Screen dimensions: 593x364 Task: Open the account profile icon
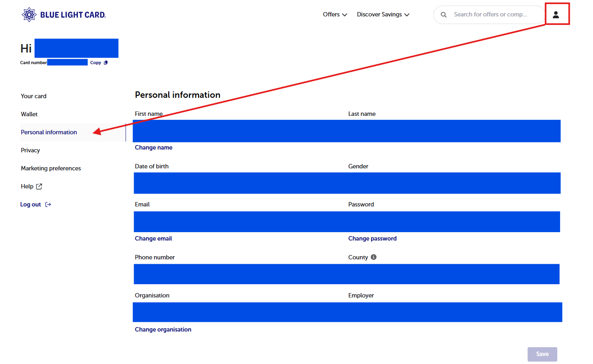[556, 15]
